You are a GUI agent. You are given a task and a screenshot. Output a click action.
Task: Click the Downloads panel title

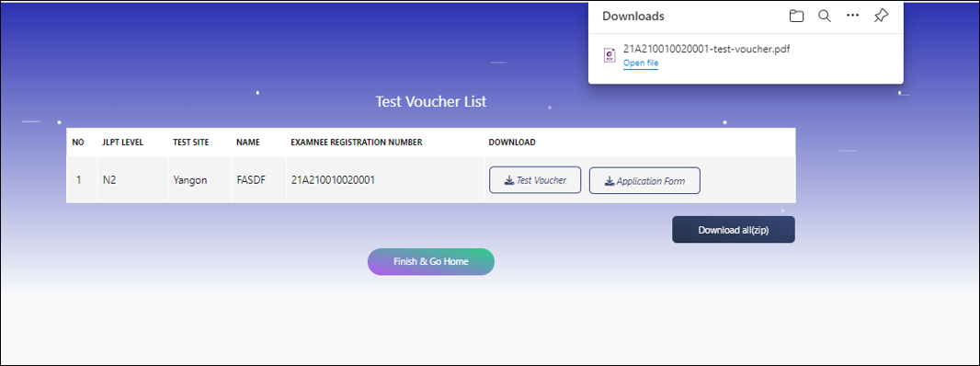[x=633, y=17]
